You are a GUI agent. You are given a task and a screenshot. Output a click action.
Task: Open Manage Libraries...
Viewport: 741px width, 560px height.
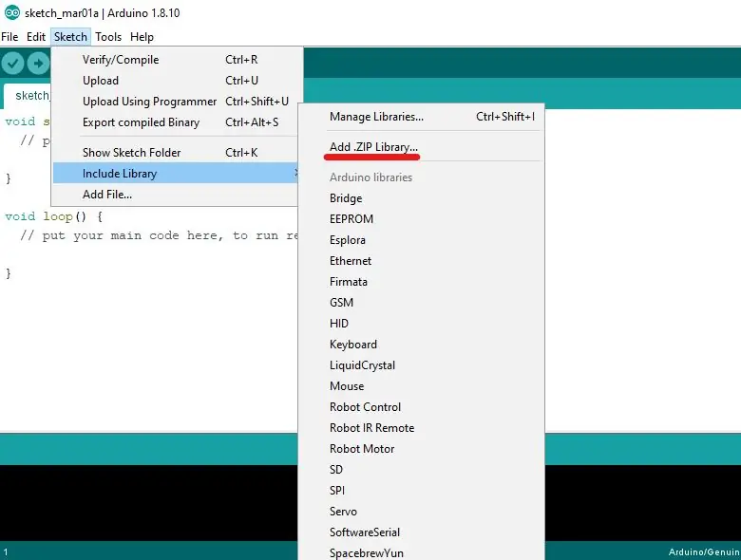point(422,117)
